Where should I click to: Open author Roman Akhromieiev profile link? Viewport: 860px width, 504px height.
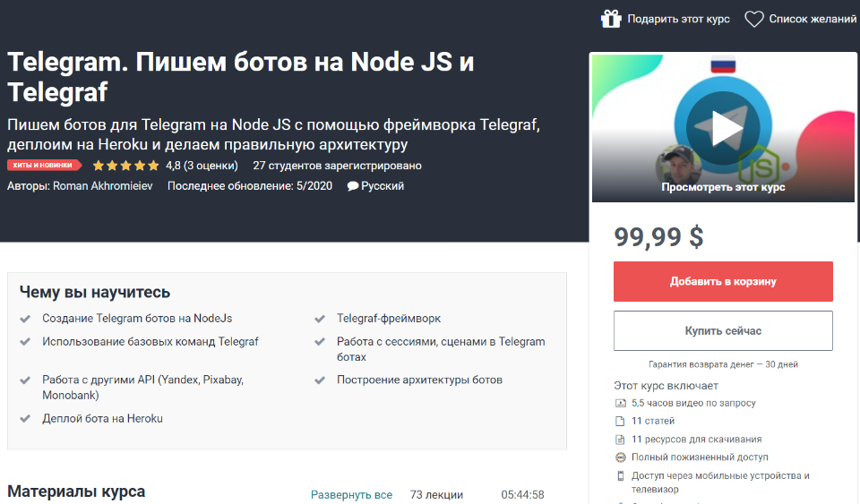tap(104, 186)
